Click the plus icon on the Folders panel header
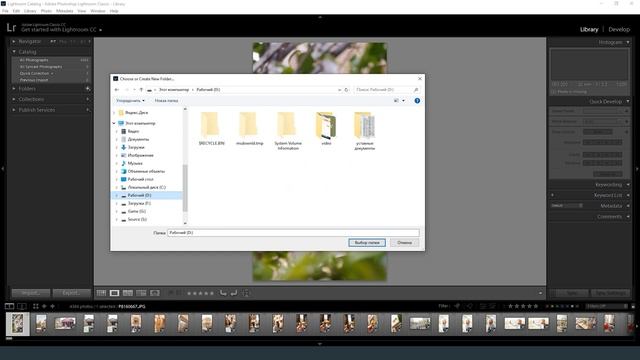 pyautogui.click(x=88, y=89)
